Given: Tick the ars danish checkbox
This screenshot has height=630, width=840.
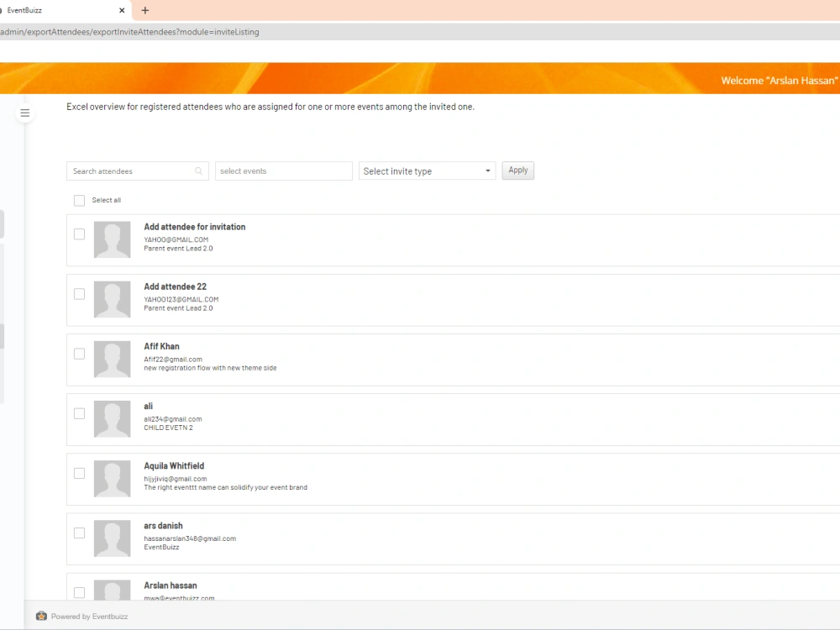Looking at the screenshot, I should pyautogui.click(x=79, y=533).
